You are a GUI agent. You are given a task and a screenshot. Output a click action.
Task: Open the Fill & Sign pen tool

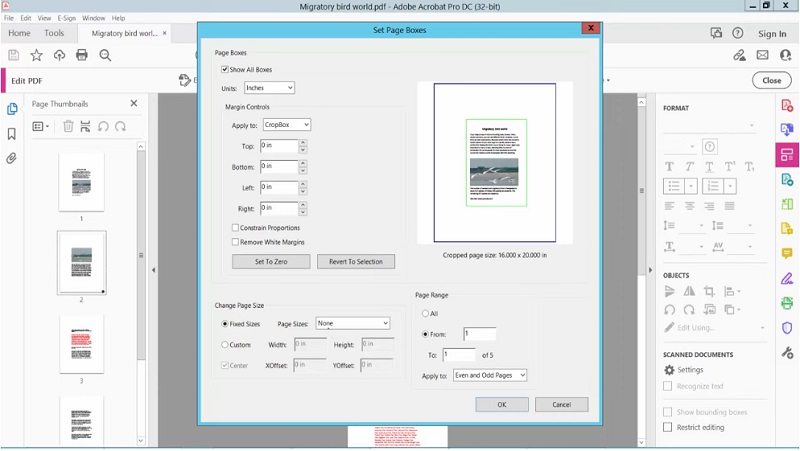787,279
